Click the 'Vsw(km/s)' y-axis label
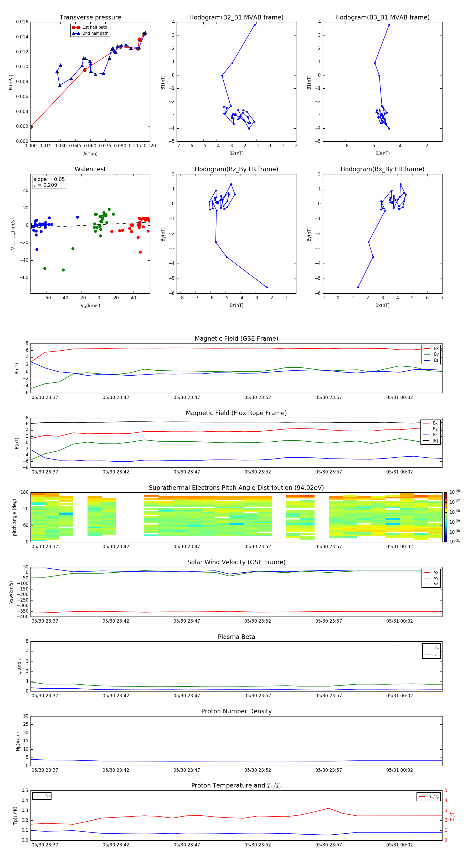Screen dimensions: 473x868 click(11, 592)
